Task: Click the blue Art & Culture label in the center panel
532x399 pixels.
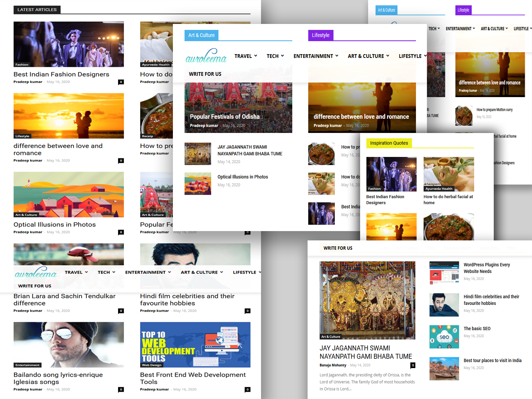Action: coord(201,35)
